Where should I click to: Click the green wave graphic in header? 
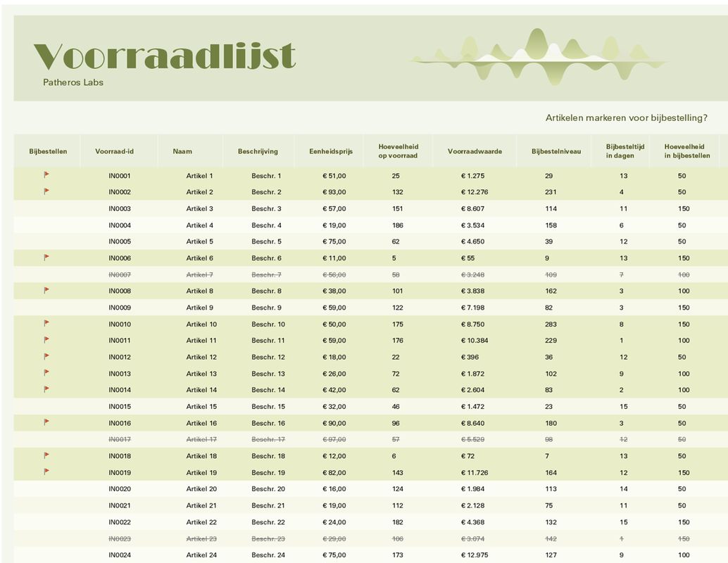tap(539, 55)
